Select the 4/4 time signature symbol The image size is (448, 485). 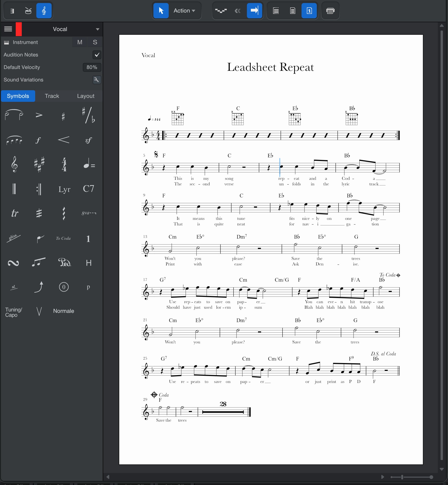(64, 164)
